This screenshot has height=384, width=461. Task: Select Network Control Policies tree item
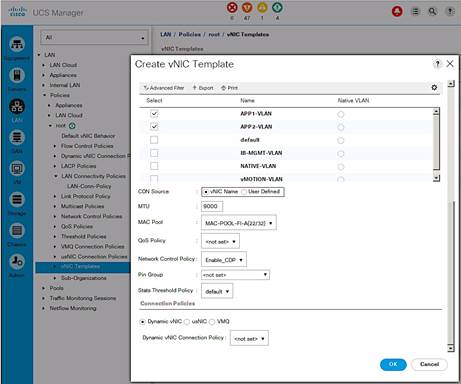click(x=91, y=216)
